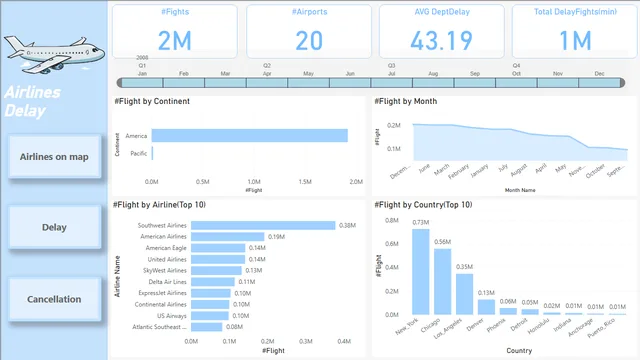The image size is (640, 360).
Task: Select the Apr segment on timeline slicer
Action: coord(267,83)
